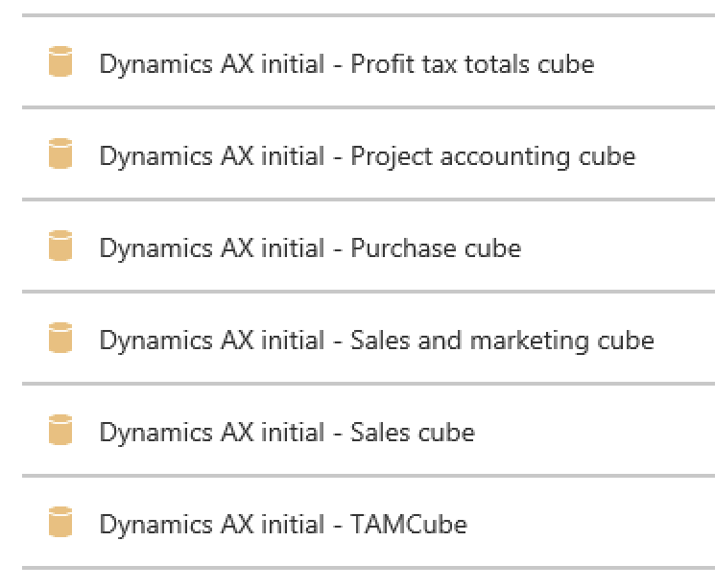Click blank row area right of Project accounting cube
The height and width of the screenshot is (588, 715).
click(x=675, y=156)
